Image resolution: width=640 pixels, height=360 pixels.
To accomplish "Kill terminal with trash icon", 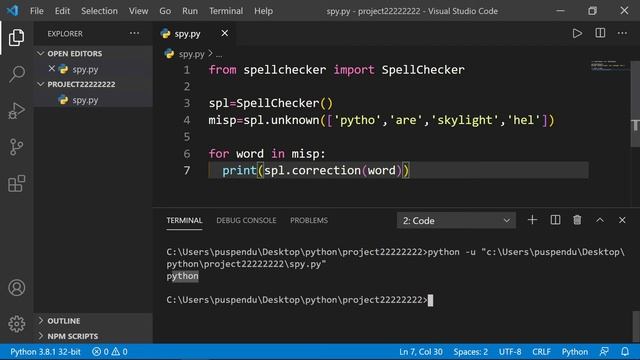I will coord(577,220).
